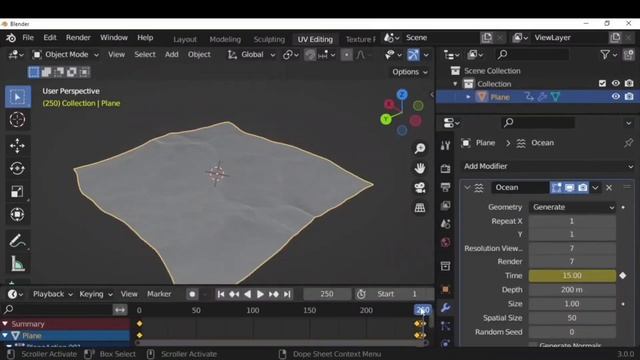The height and width of the screenshot is (360, 640).
Task: Open the File menu
Action: point(28,38)
